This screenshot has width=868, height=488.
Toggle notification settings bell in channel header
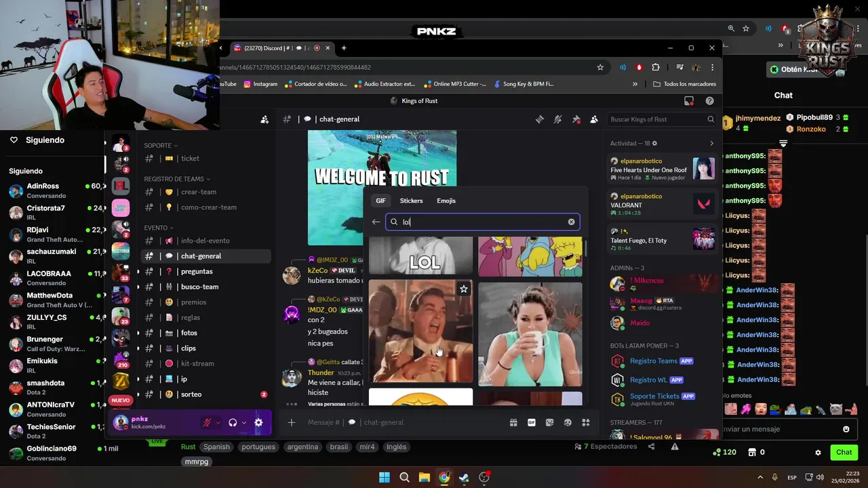click(557, 119)
